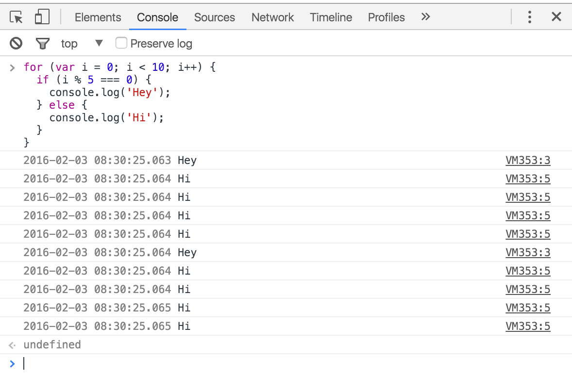Clear console log with the ban icon
The image size is (572, 392).
(x=16, y=44)
